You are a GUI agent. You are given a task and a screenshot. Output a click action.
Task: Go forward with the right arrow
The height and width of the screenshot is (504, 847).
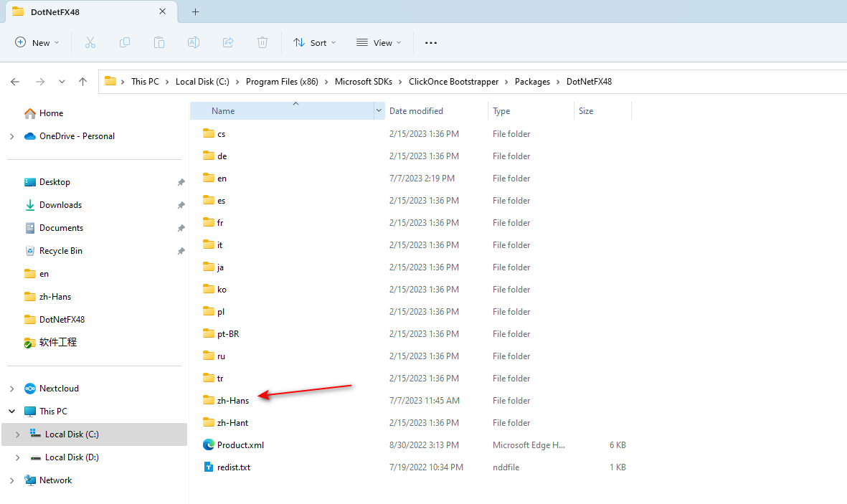coord(40,82)
